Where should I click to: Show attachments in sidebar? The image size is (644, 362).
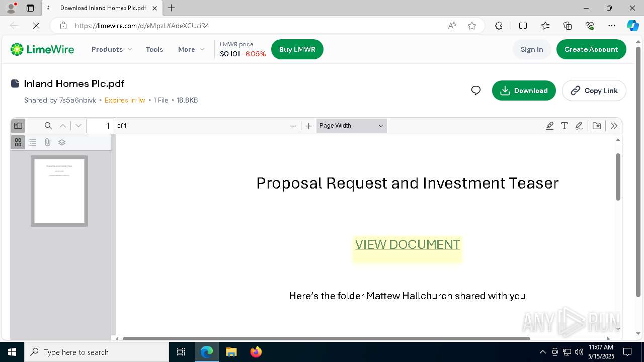47,142
